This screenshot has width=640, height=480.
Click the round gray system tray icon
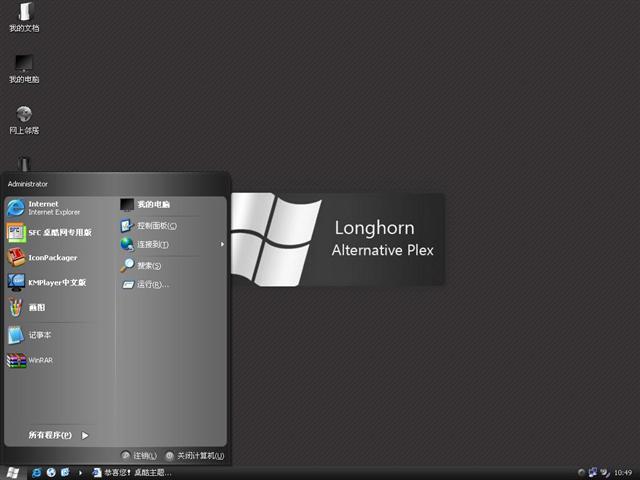(582, 473)
